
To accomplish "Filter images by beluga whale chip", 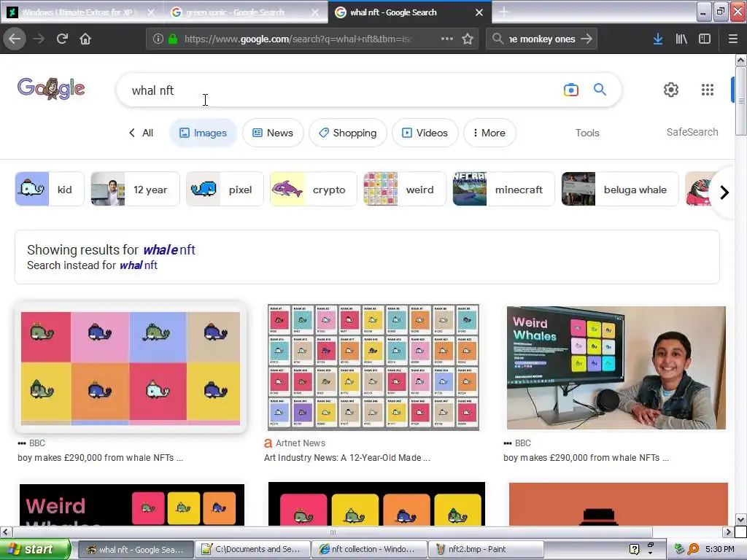I will click(x=620, y=189).
